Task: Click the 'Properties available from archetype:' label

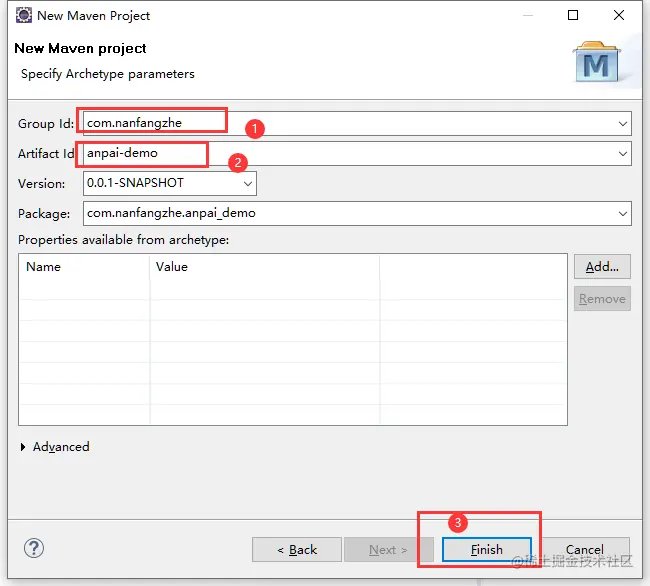Action: point(124,240)
